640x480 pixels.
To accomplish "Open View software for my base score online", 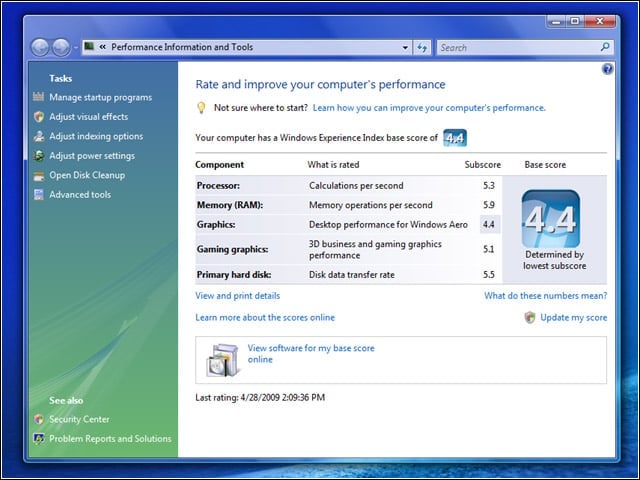I will coord(311,353).
